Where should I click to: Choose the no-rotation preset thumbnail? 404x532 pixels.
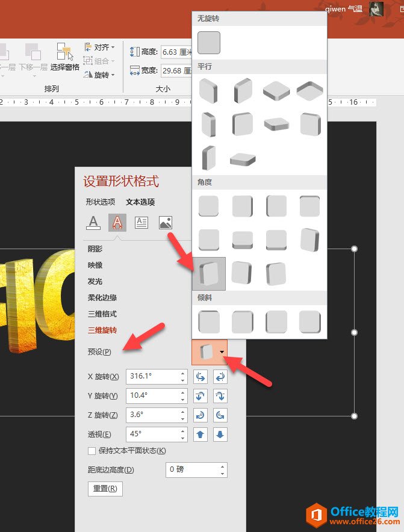pos(209,43)
